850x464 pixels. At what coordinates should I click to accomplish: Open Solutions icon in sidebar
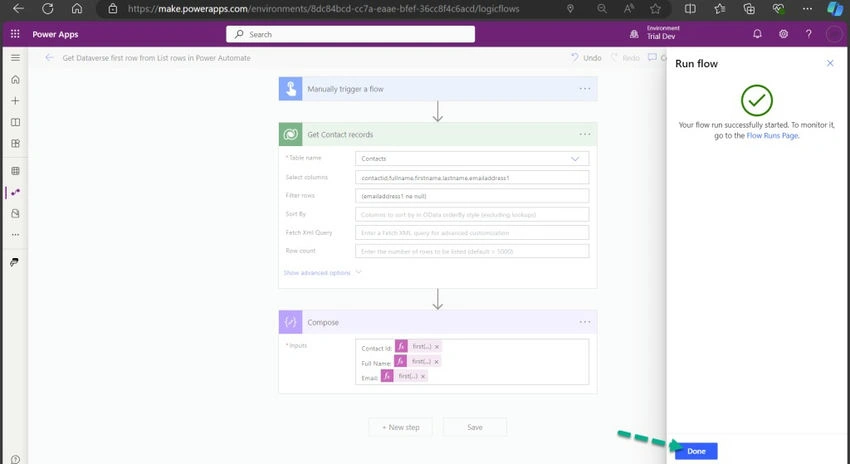pos(15,214)
